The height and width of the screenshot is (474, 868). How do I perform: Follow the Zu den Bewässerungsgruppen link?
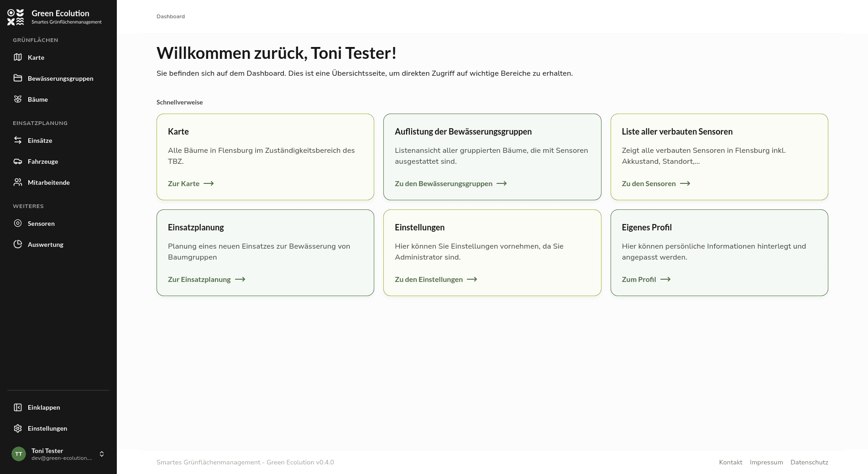(451, 183)
